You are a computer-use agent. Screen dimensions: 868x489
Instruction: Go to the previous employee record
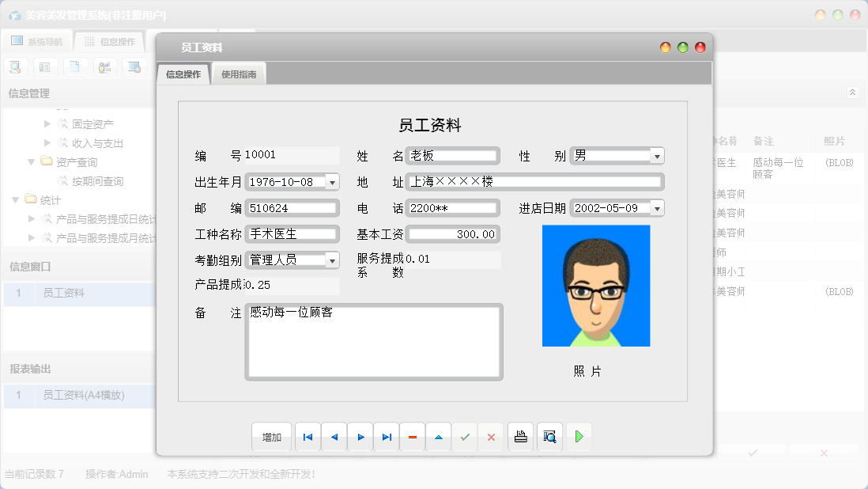(x=334, y=437)
